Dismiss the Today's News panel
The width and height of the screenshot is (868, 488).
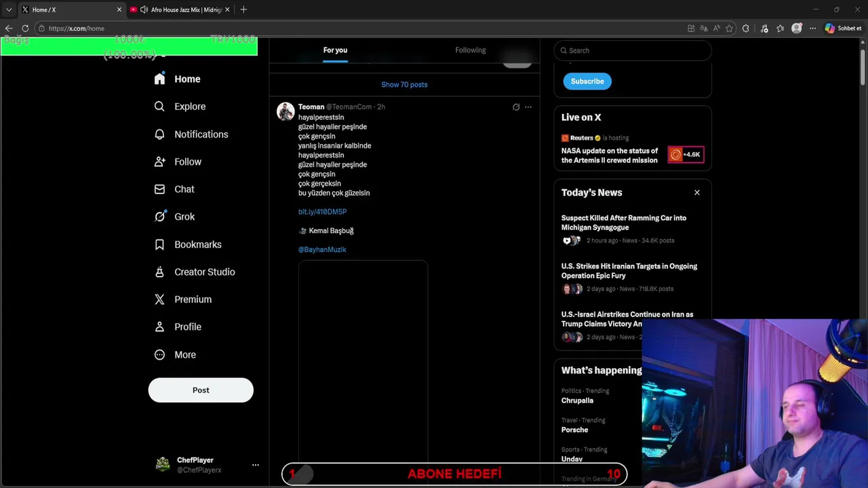(x=697, y=192)
